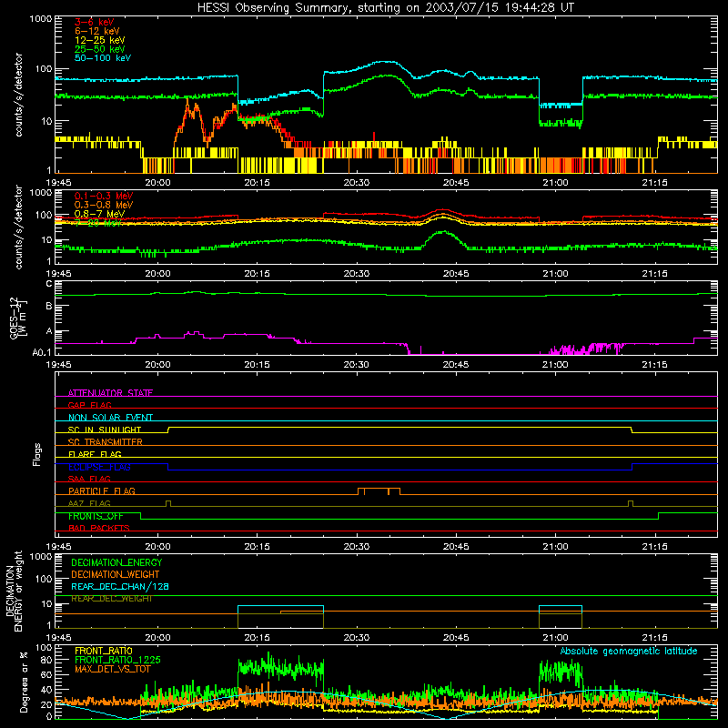Click the SAA_FLAG label
This screenshot has width=728, height=728.
click(89, 479)
